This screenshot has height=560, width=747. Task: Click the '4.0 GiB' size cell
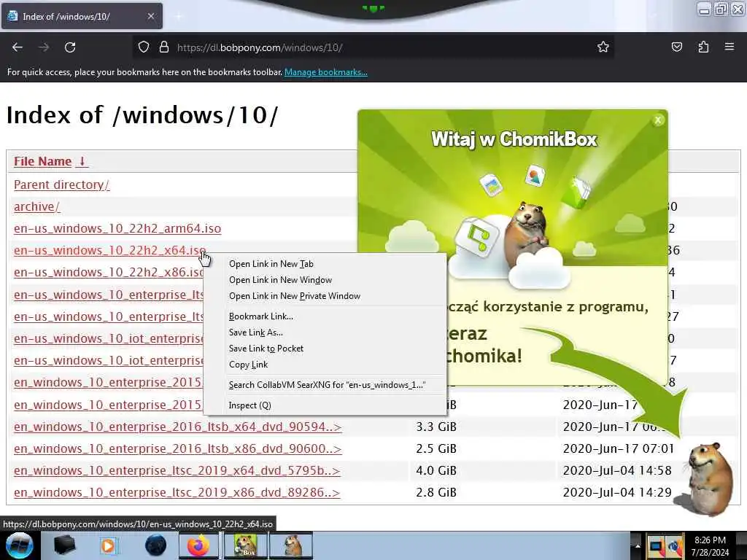pos(436,470)
